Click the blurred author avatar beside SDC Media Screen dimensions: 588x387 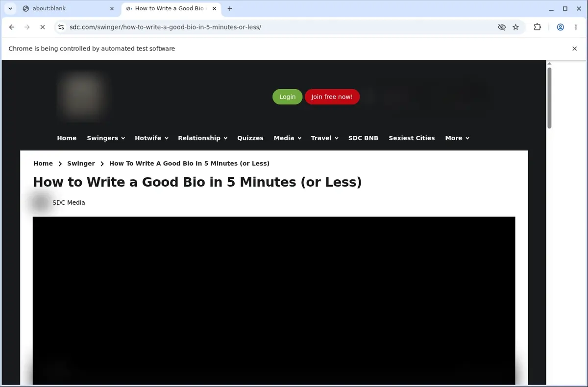[x=41, y=203]
